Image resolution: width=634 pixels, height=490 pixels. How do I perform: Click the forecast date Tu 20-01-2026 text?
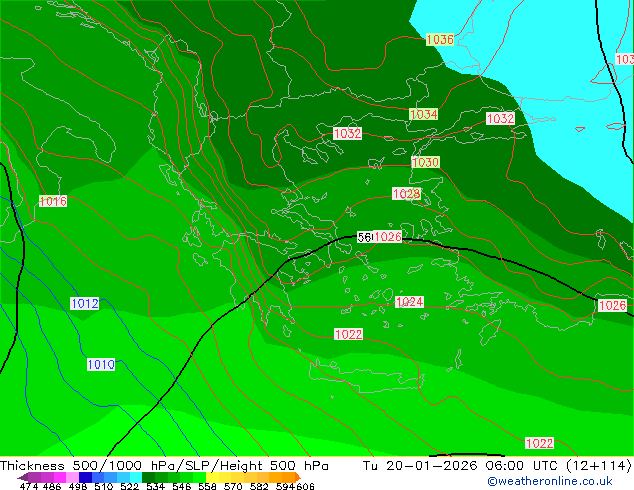pyautogui.click(x=420, y=465)
